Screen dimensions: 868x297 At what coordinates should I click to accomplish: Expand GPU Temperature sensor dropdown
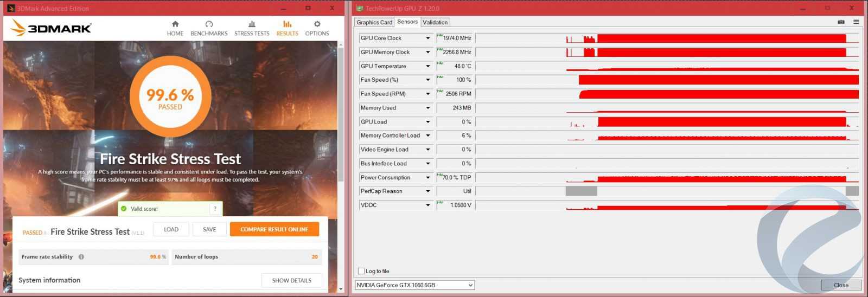427,66
